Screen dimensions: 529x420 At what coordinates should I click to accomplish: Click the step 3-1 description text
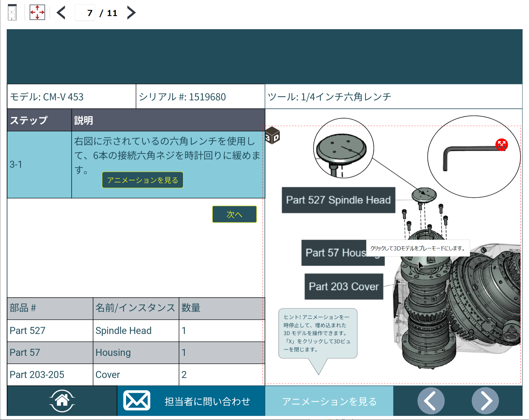[167, 156]
